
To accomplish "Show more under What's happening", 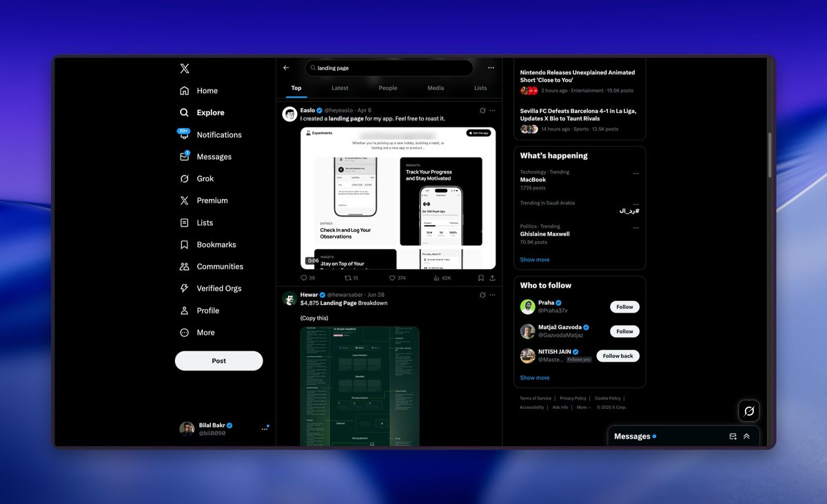I will 535,260.
